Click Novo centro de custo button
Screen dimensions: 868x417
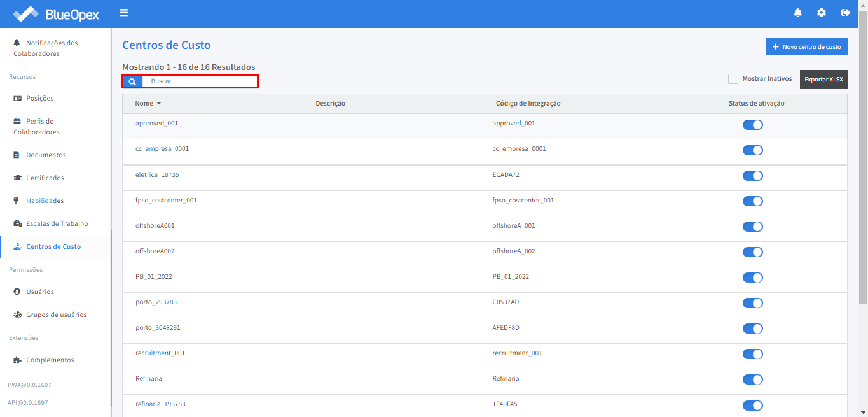click(x=806, y=47)
